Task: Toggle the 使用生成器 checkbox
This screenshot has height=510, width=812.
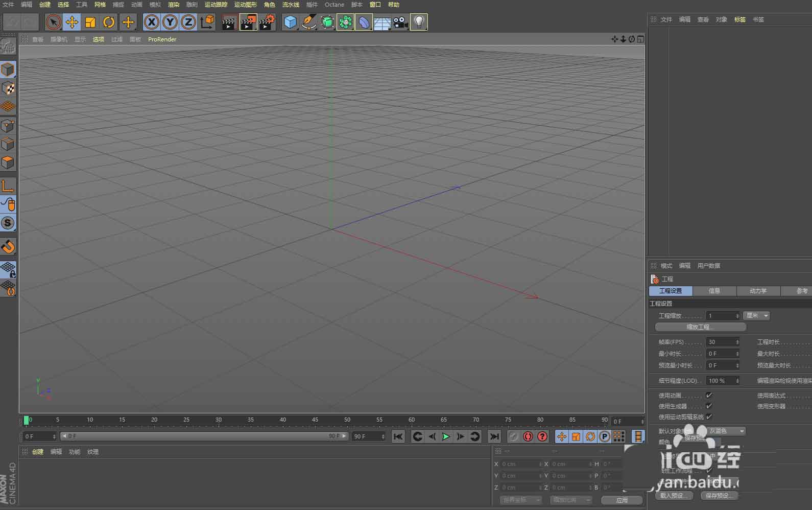Action: coord(709,406)
